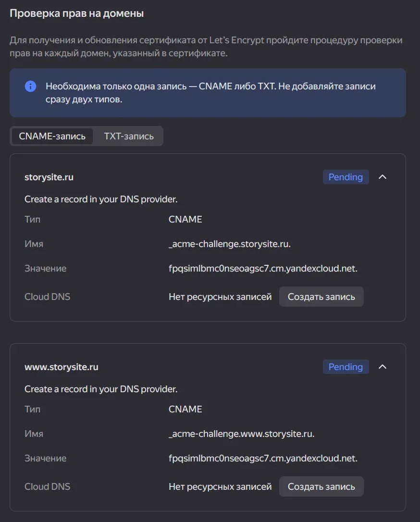This screenshot has width=420, height=522.
Task: Collapse the storysite.ru domain section
Action: pos(383,177)
